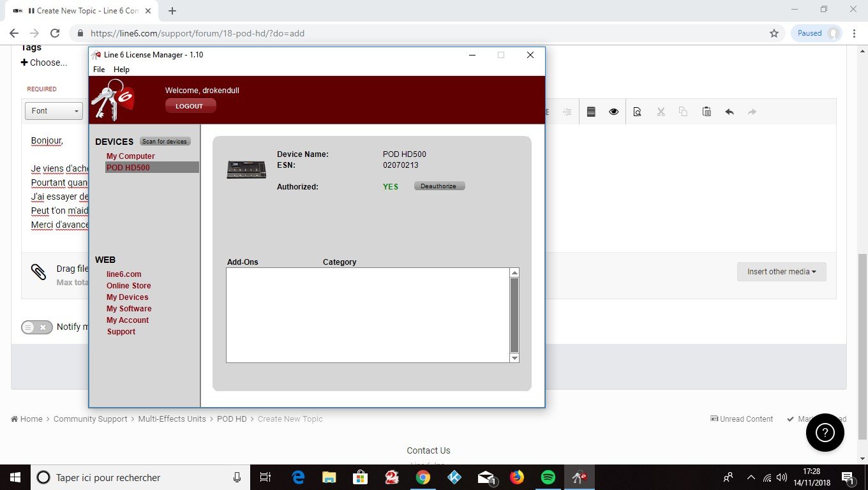The height and width of the screenshot is (490, 868).
Task: Open the Font dropdown in the editor
Action: [54, 111]
